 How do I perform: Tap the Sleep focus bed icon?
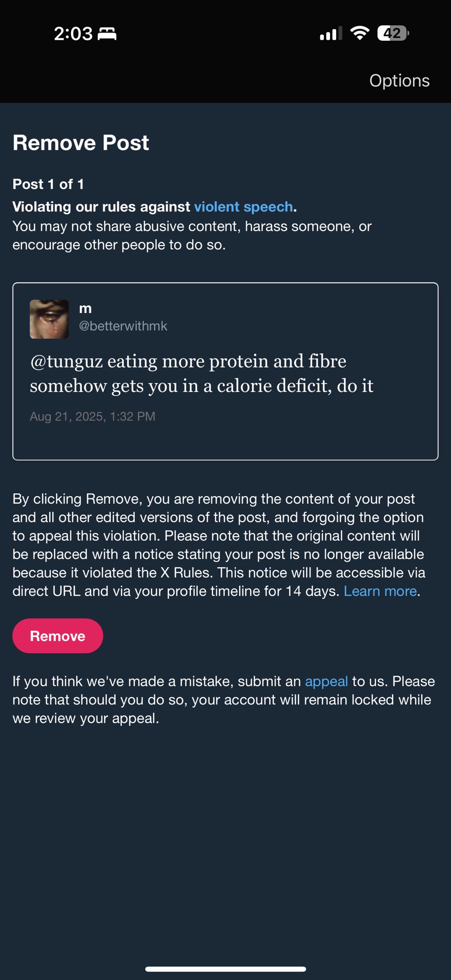coord(107,33)
